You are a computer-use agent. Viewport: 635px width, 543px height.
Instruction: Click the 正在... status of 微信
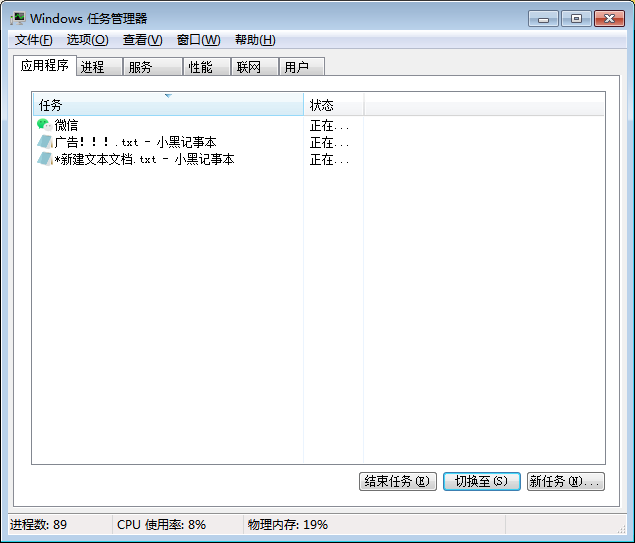click(329, 126)
